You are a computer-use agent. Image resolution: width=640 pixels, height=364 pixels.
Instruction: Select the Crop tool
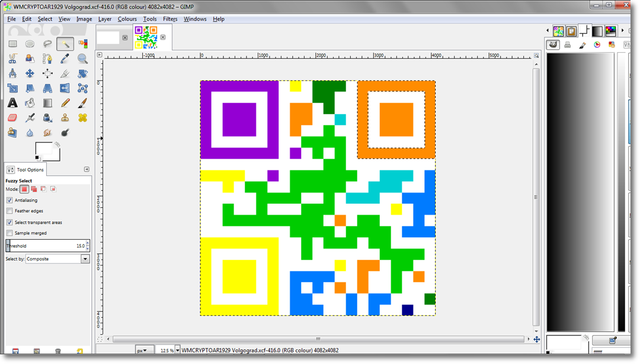(65, 73)
